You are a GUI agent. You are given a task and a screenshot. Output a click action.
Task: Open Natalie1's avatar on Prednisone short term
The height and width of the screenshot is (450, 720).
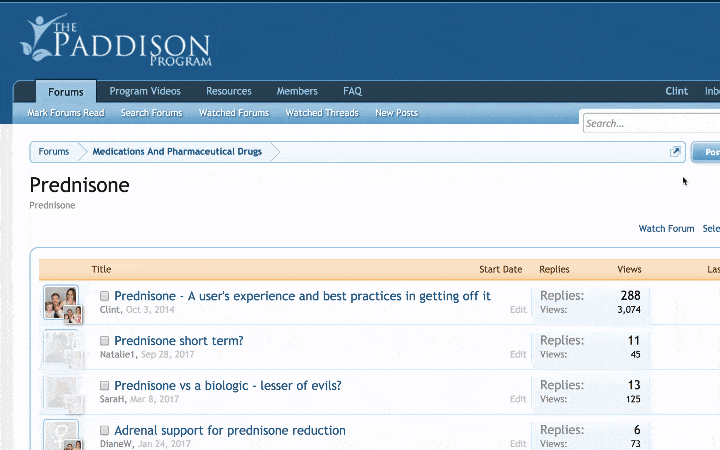[x=61, y=347]
